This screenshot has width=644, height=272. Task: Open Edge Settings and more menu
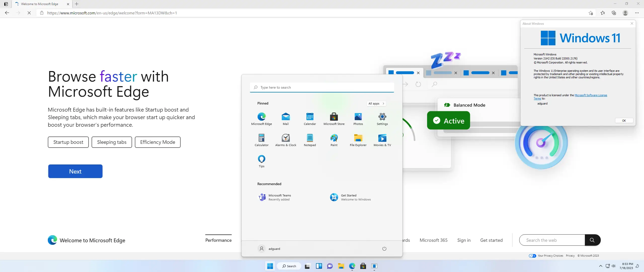[637, 13]
